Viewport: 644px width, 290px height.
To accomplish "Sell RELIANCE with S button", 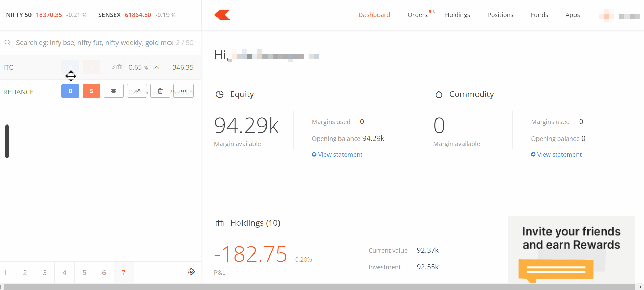I will [91, 91].
